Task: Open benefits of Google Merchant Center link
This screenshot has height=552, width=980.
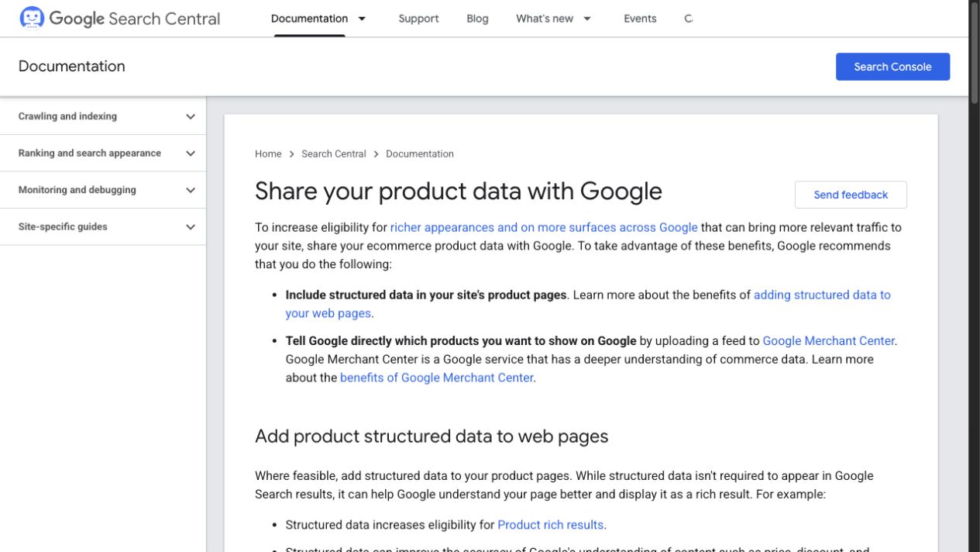Action: point(436,378)
